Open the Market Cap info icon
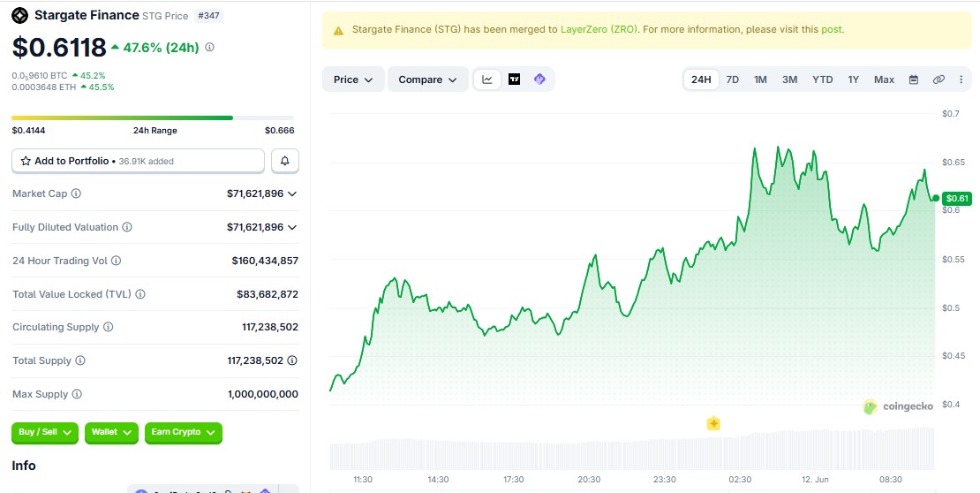Image resolution: width=980 pixels, height=493 pixels. point(76,194)
